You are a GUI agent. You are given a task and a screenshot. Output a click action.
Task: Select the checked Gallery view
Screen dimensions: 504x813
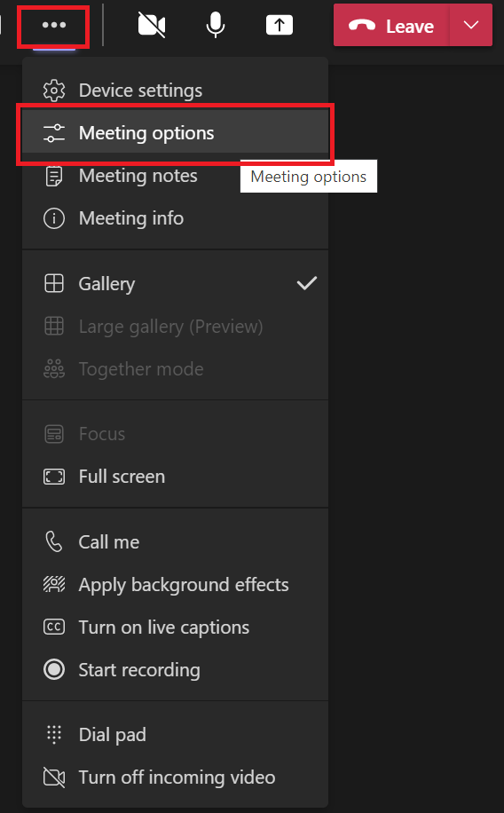pyautogui.click(x=176, y=284)
